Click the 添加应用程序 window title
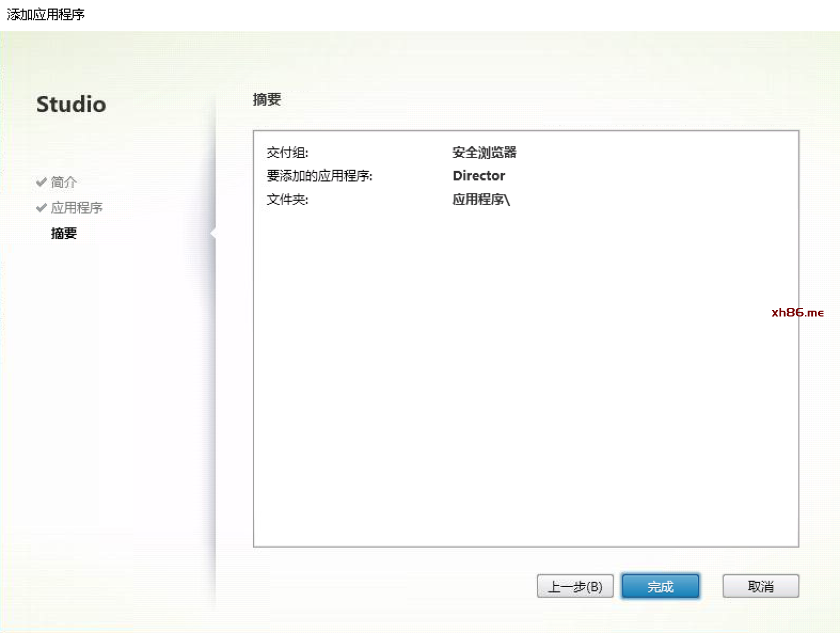Screen dimensions: 840x633 tap(46, 14)
